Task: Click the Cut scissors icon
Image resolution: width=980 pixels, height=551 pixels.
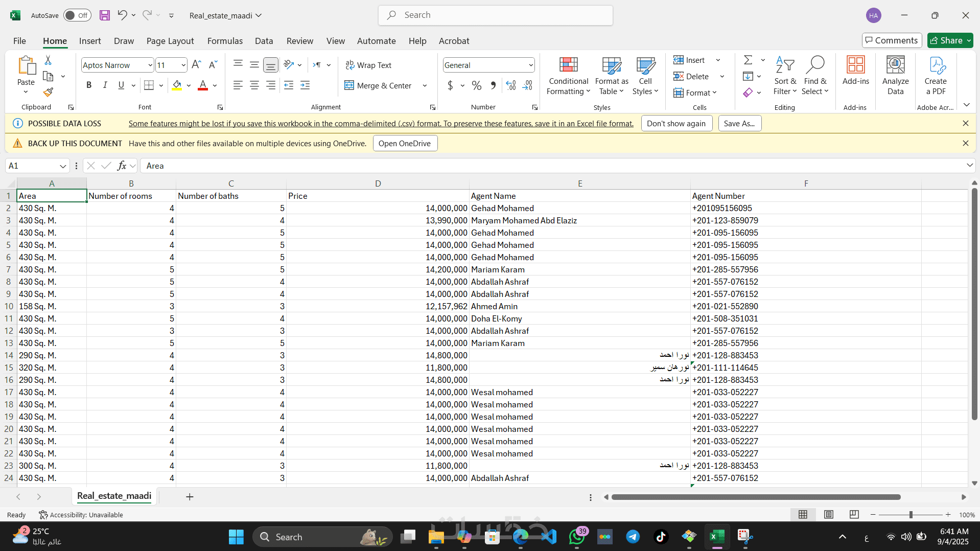Action: tap(48, 60)
